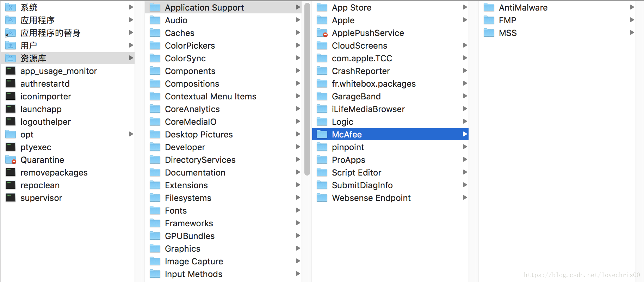Click the opt folder icon
The height and width of the screenshot is (282, 644).
[x=11, y=134]
